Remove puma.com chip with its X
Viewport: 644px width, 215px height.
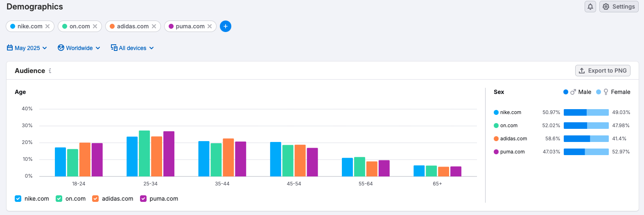click(210, 26)
